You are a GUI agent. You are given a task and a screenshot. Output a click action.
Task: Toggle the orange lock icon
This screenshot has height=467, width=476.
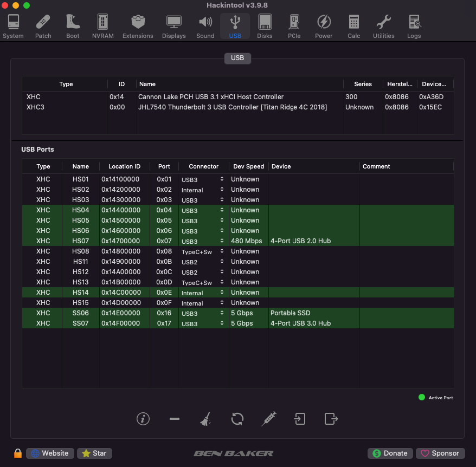click(x=18, y=453)
